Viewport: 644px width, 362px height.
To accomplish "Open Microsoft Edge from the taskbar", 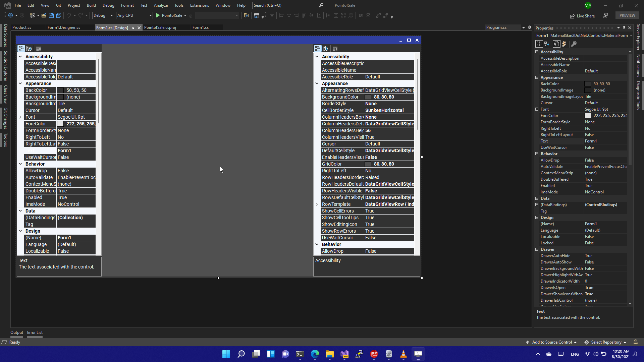I will 315,354.
